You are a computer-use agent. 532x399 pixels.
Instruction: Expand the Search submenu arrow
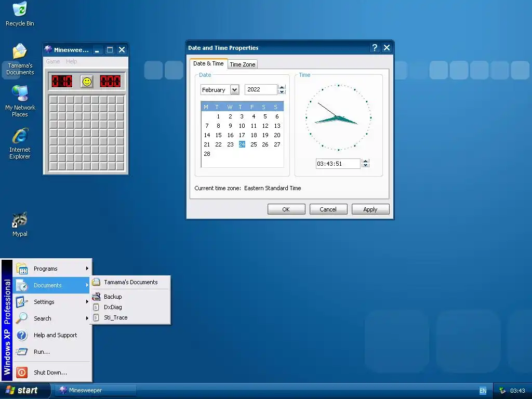tap(87, 318)
